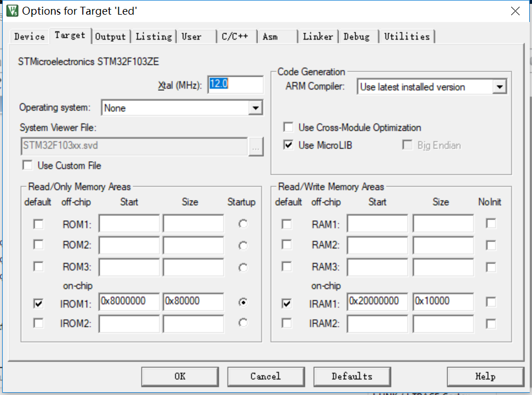This screenshot has height=395, width=532.
Task: Open the Linker tab
Action: (318, 36)
